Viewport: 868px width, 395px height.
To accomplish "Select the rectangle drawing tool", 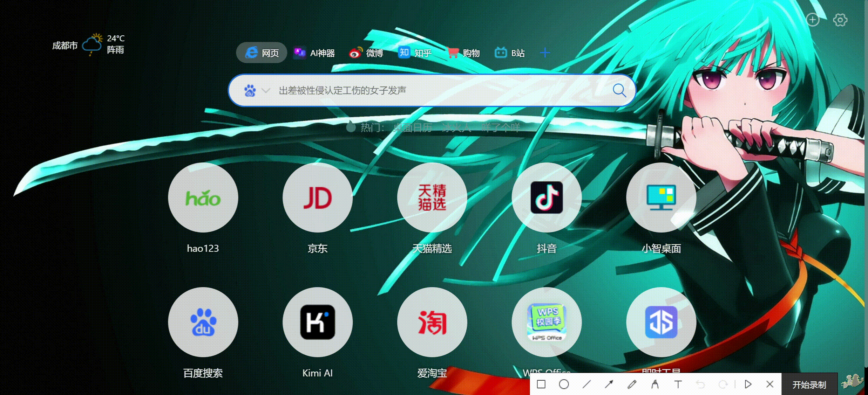I will [x=541, y=384].
